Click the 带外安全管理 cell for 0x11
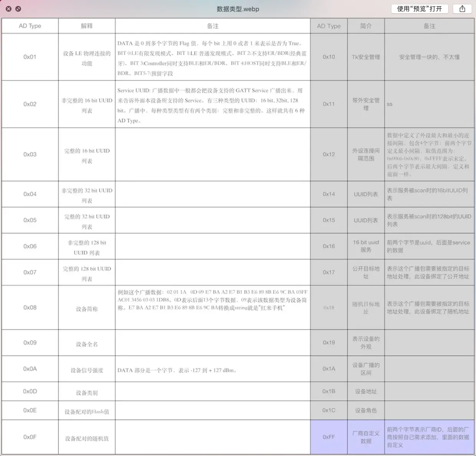The height and width of the screenshot is (456, 476). click(x=365, y=104)
